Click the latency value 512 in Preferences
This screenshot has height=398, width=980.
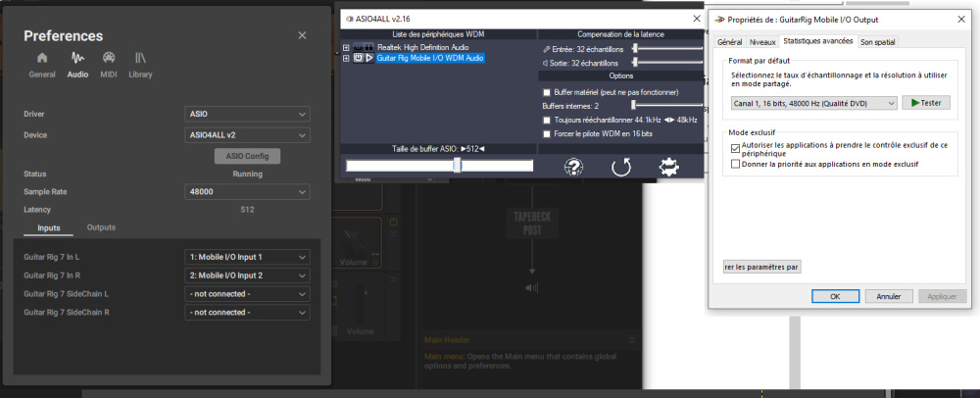pos(248,210)
